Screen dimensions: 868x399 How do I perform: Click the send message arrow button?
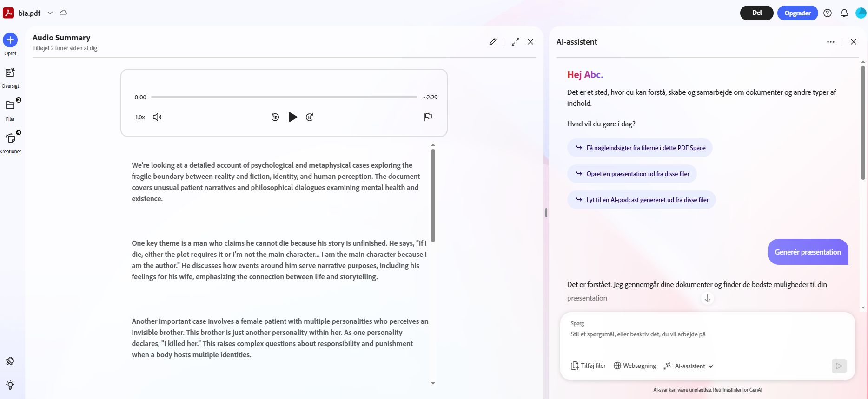coord(839,366)
